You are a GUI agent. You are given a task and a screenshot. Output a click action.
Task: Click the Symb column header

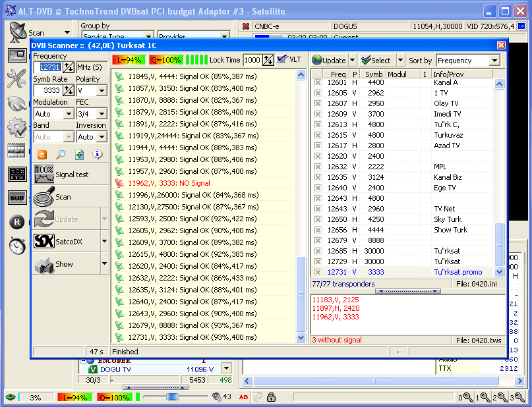pyautogui.click(x=372, y=74)
